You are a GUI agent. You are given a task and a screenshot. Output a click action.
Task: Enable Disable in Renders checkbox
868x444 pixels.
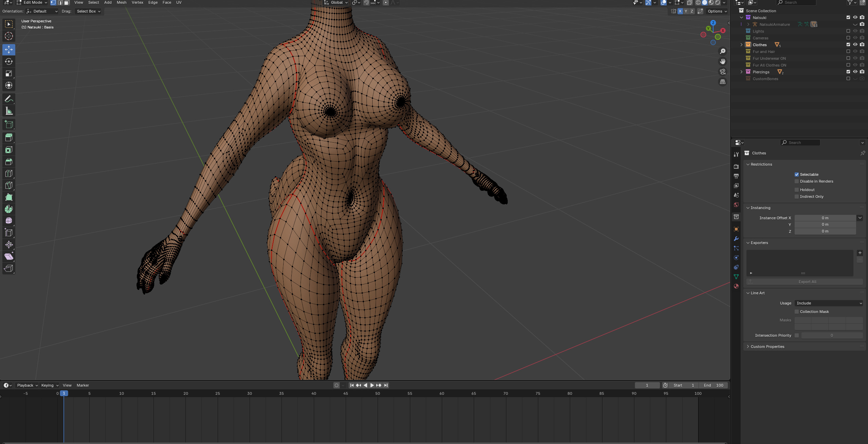click(797, 181)
